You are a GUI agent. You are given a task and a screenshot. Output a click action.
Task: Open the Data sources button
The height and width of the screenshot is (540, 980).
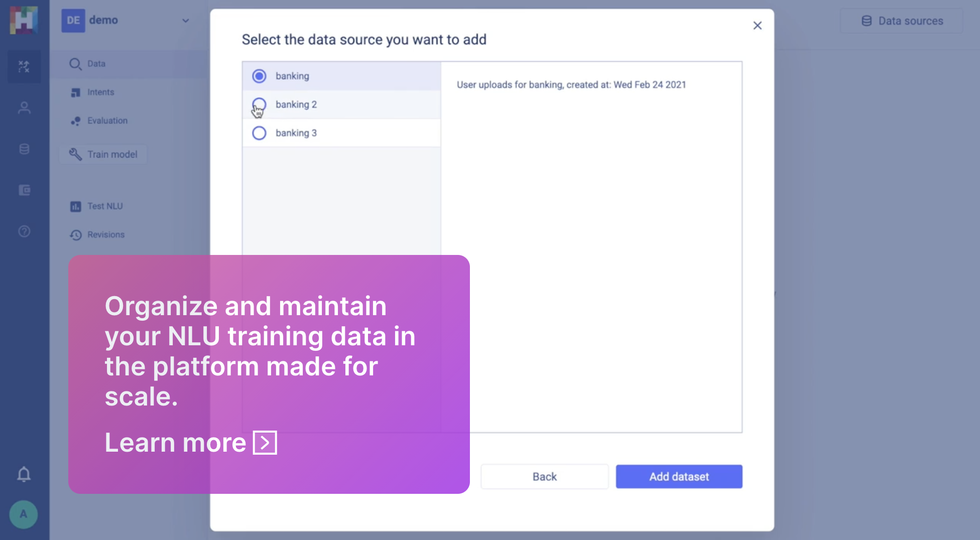[902, 21]
